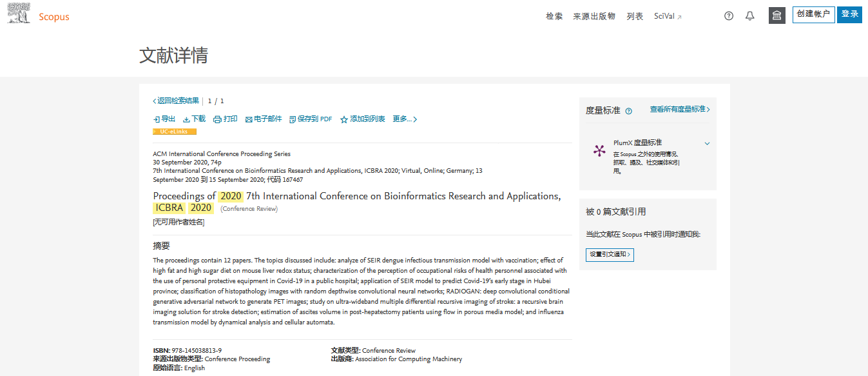868x376 pixels.
Task: Download the document using 下载
Action: pos(194,119)
